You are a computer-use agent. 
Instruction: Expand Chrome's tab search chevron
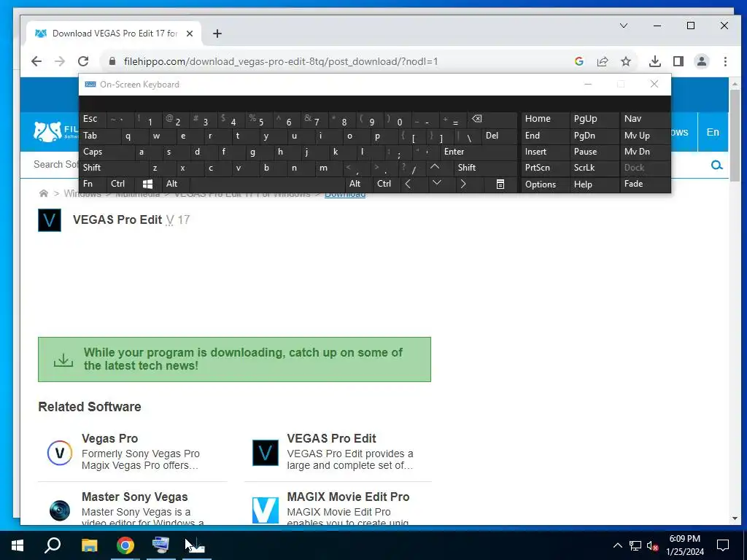(x=623, y=26)
